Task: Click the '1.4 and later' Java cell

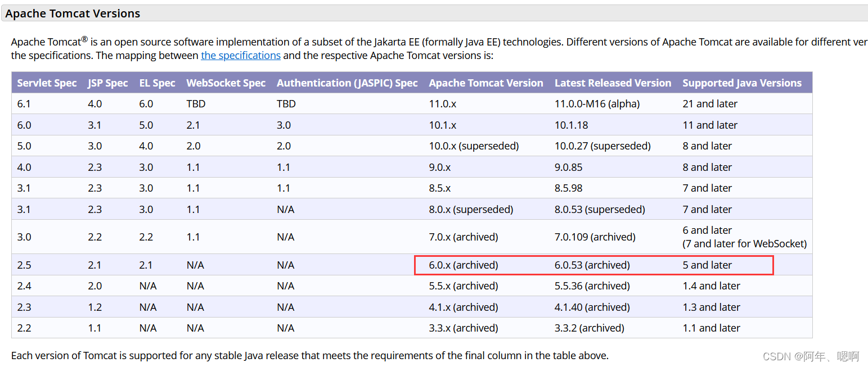Action: coord(712,286)
